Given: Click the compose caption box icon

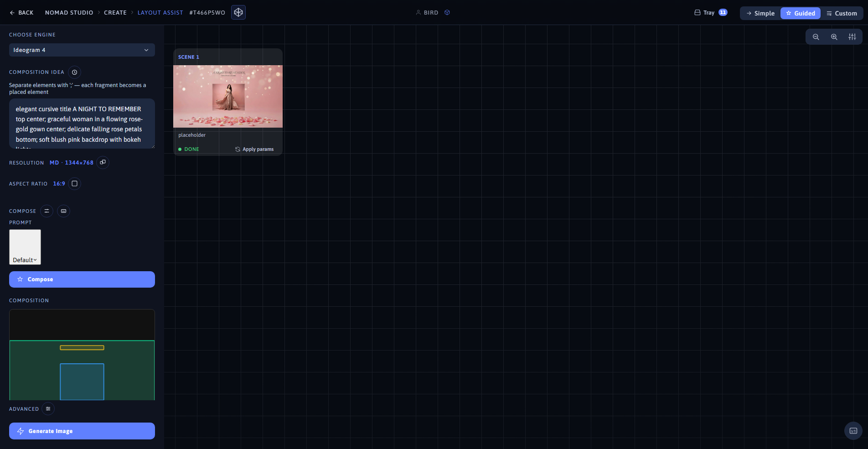Looking at the screenshot, I should [x=64, y=211].
